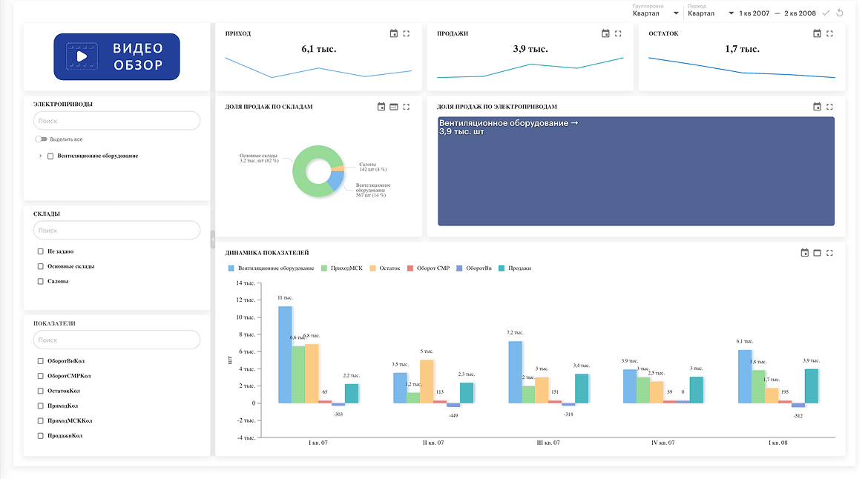Change the start period 1 кв 2007
This screenshot has height=479, width=868.
(754, 13)
